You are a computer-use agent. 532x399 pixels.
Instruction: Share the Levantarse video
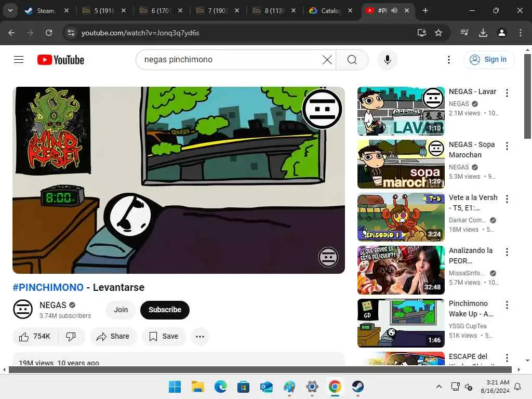(113, 337)
